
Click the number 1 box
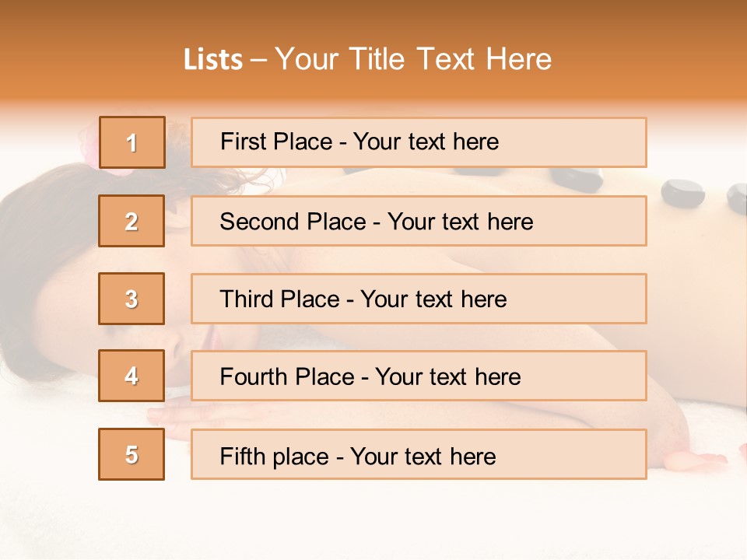pos(132,142)
